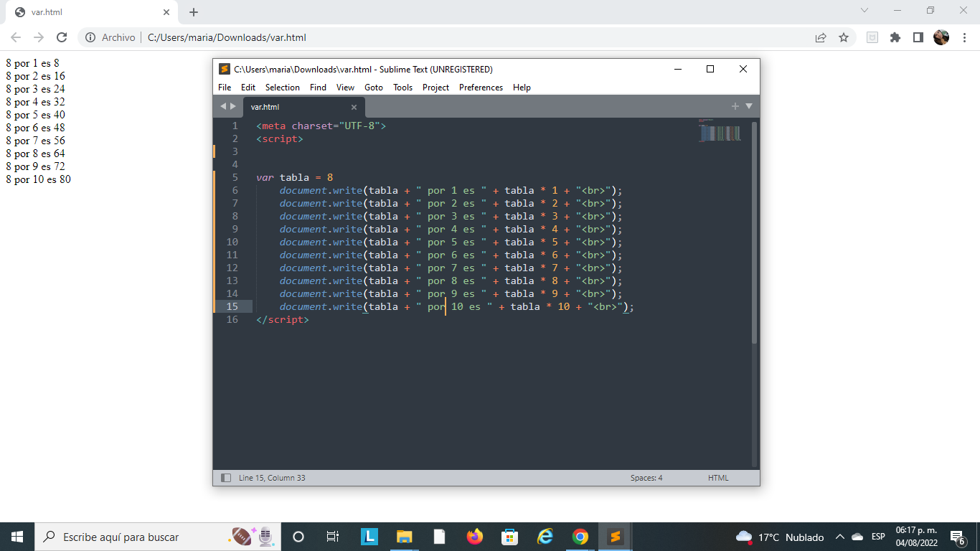
Task: Open the Chrome three-dot menu
Action: click(x=964, y=37)
